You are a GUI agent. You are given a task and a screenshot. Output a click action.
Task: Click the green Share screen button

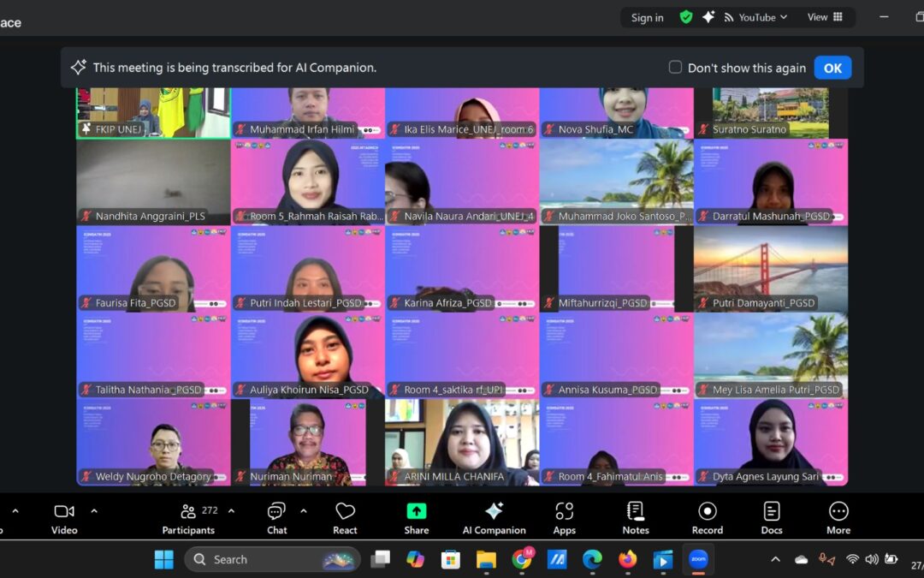point(417,518)
